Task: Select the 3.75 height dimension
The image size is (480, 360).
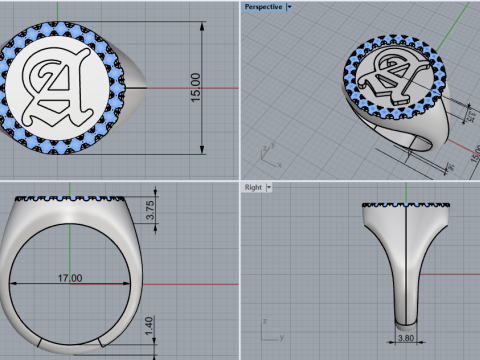Action: tap(150, 210)
